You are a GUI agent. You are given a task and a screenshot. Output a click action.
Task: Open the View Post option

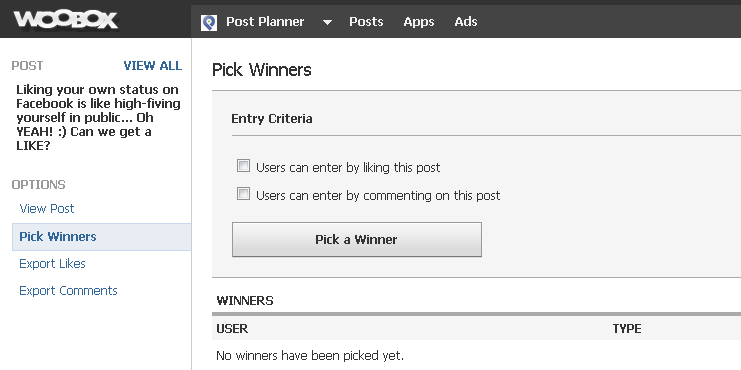pyautogui.click(x=47, y=209)
